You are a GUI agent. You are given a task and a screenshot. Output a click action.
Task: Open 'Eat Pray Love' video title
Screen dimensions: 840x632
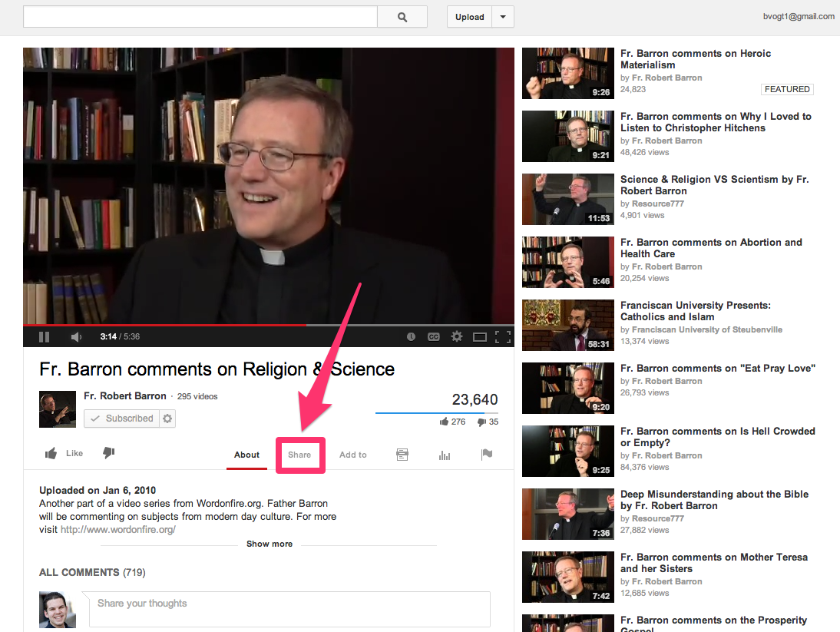(x=718, y=369)
